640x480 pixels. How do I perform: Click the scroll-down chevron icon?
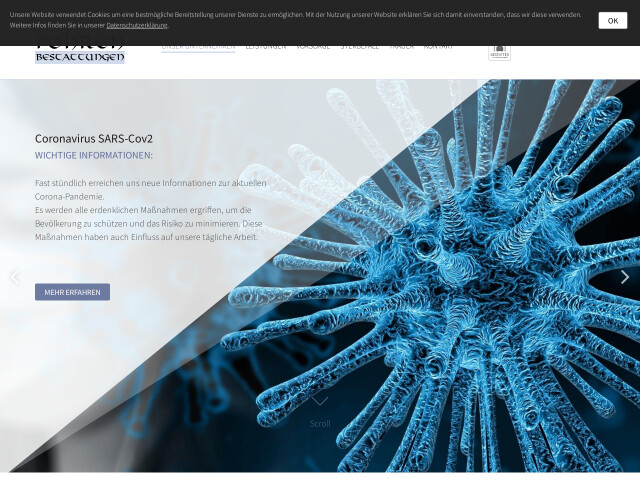[x=320, y=401]
